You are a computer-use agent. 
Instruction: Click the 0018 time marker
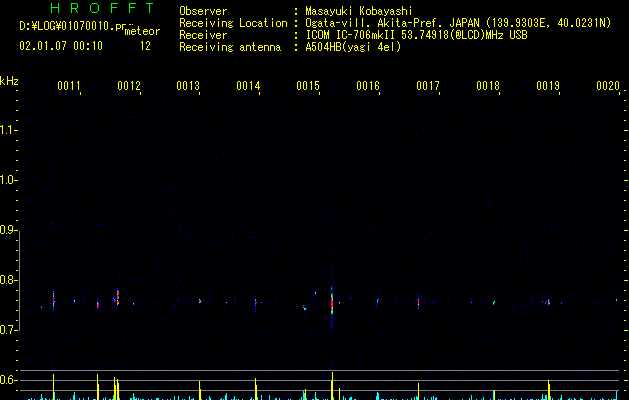pos(488,86)
